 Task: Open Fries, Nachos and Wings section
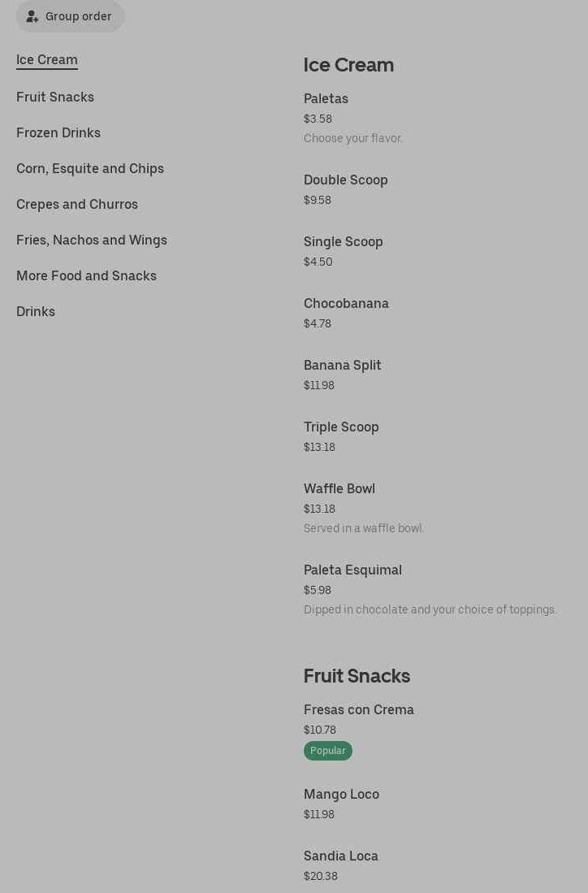(x=92, y=240)
